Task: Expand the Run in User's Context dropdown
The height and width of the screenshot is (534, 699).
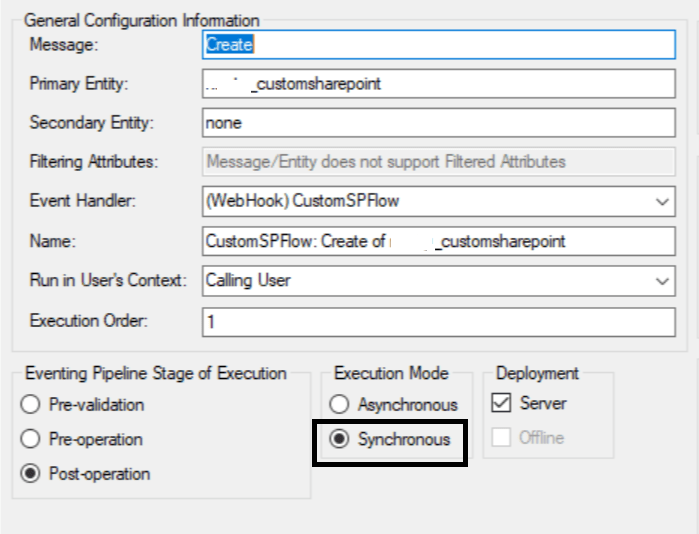Action: pyautogui.click(x=663, y=281)
